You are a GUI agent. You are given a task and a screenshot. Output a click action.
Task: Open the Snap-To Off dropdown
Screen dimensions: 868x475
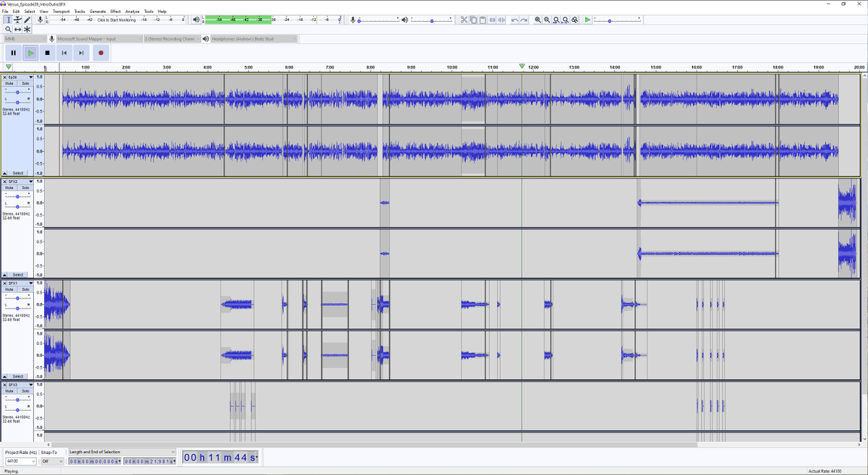coord(52,461)
